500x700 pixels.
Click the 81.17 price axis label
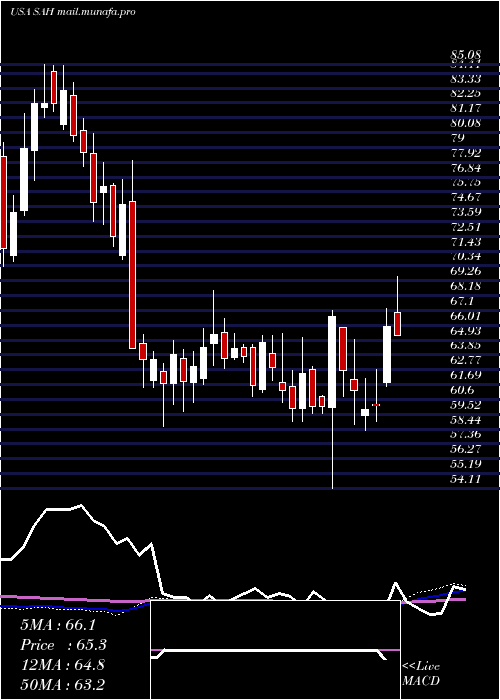[x=466, y=108]
